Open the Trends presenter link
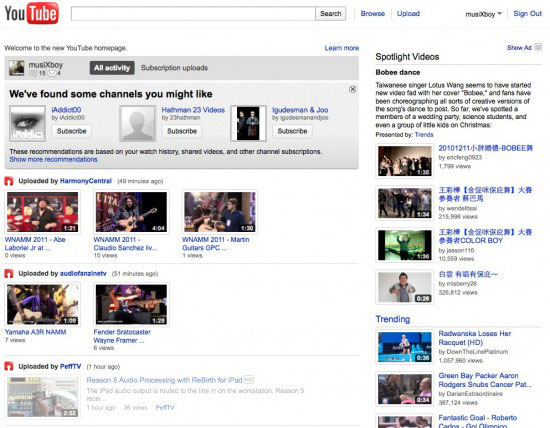Viewport: 550px width, 428px height. tap(424, 135)
